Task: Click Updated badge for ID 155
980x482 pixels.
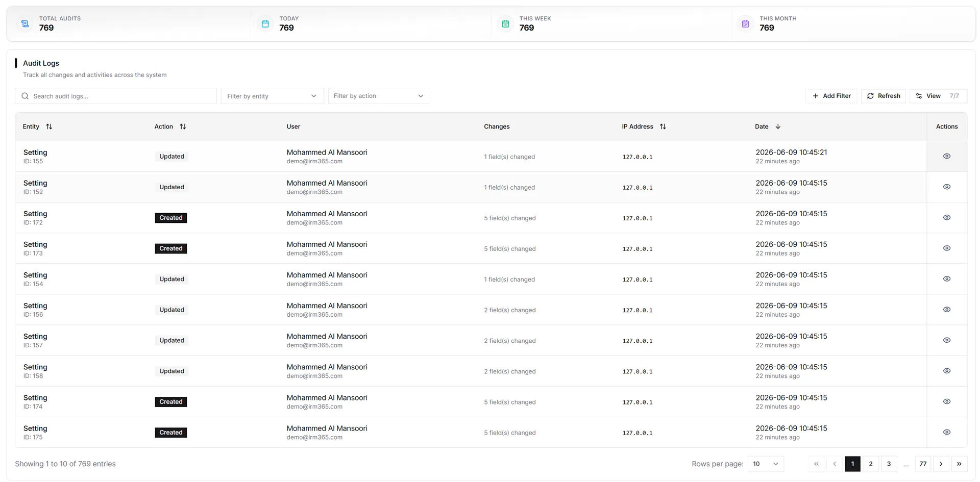Action: (x=171, y=157)
